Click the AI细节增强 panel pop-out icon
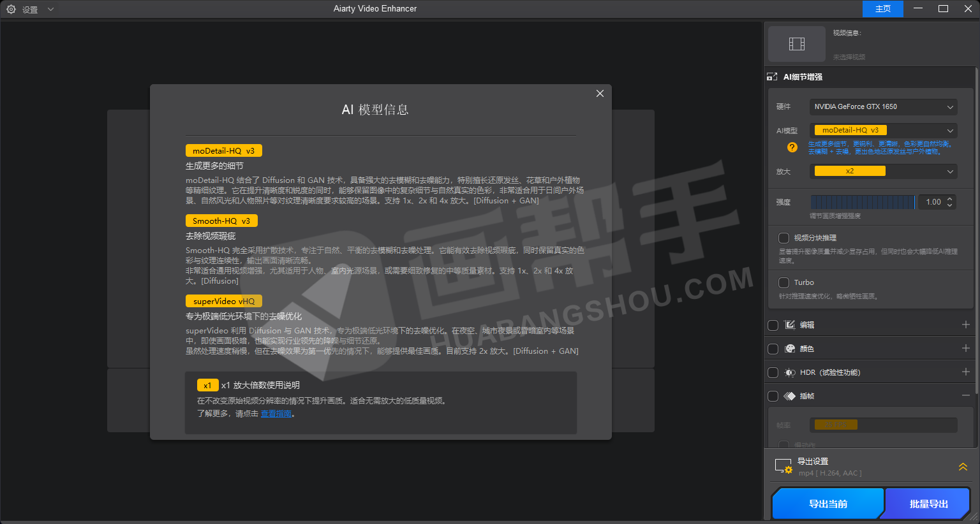This screenshot has height=524, width=980. pyautogui.click(x=772, y=77)
